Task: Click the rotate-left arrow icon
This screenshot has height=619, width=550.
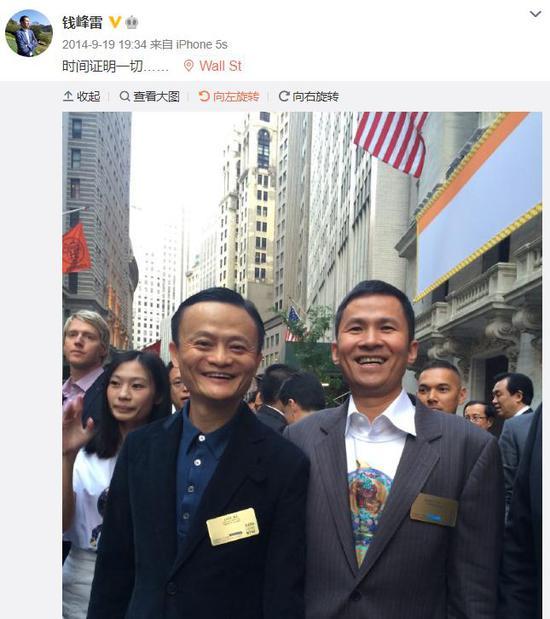Action: pyautogui.click(x=204, y=96)
